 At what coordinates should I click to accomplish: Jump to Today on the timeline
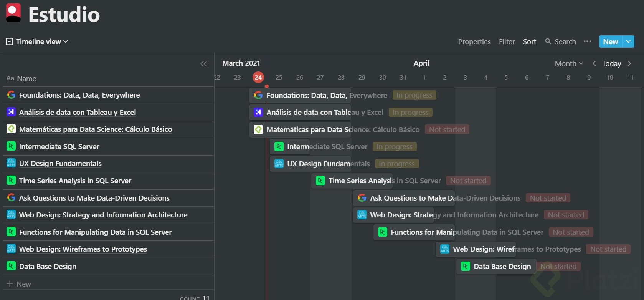(611, 63)
